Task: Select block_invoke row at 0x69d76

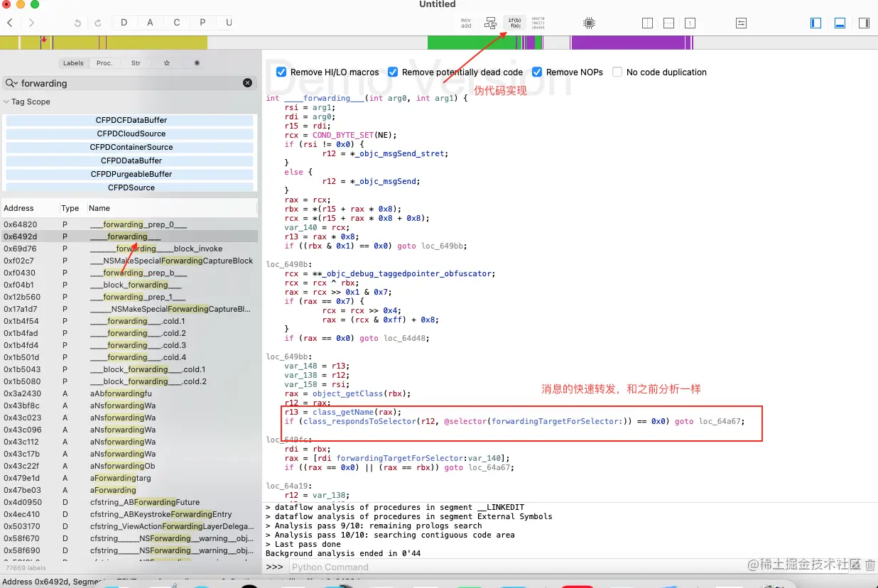Action: [129, 249]
